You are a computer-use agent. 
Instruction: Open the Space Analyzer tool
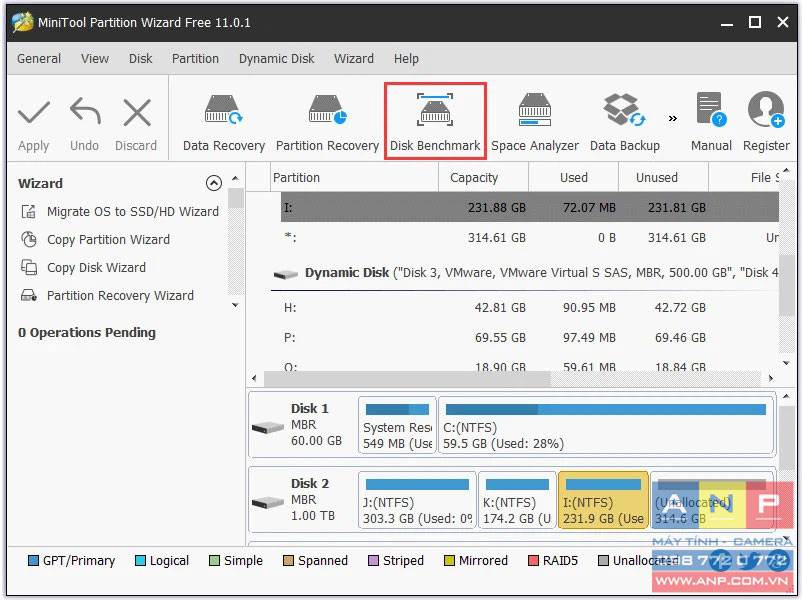tap(534, 122)
